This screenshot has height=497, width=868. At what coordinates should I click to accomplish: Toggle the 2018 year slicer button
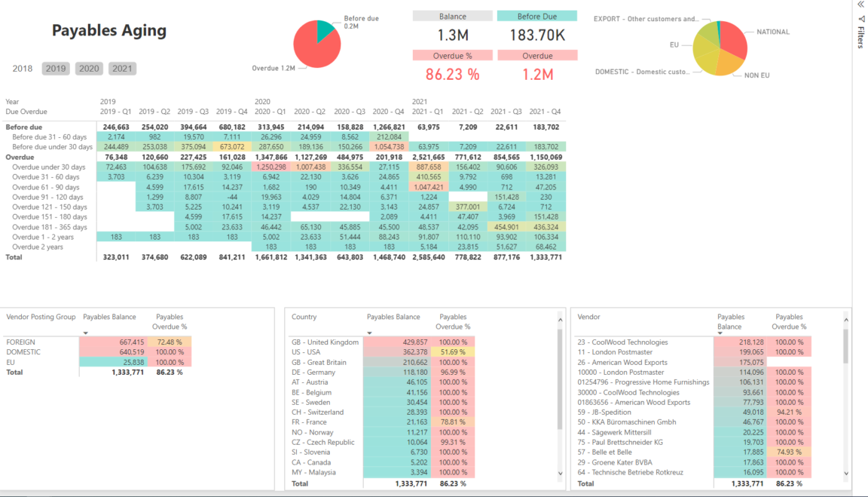23,68
